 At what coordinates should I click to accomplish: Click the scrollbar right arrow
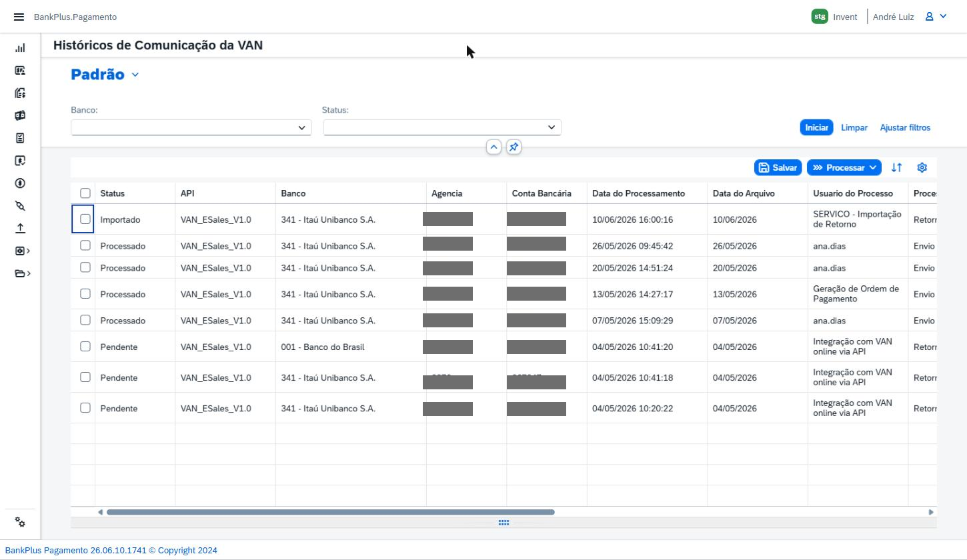pos(931,512)
